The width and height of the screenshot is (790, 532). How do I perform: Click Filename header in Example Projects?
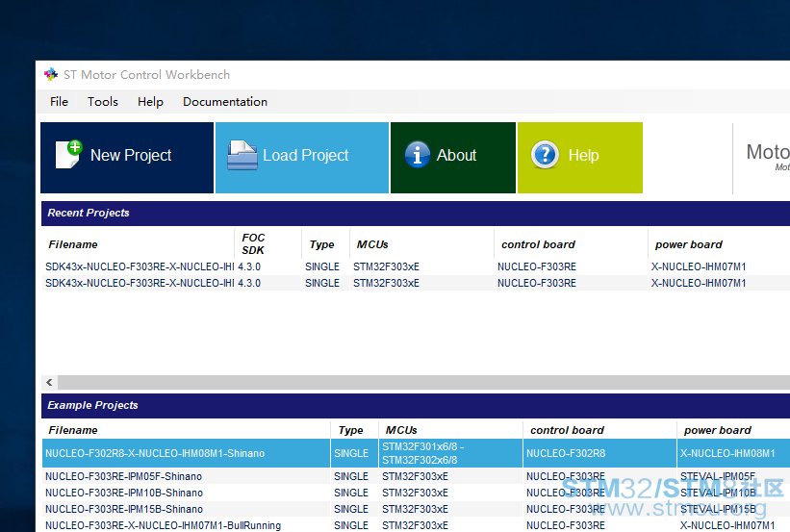[73, 430]
